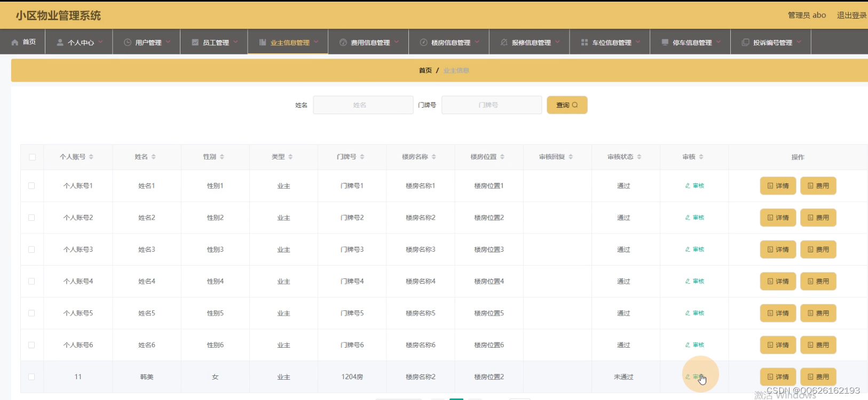
Task: Open the 车位信息管理 menu
Action: click(610, 42)
